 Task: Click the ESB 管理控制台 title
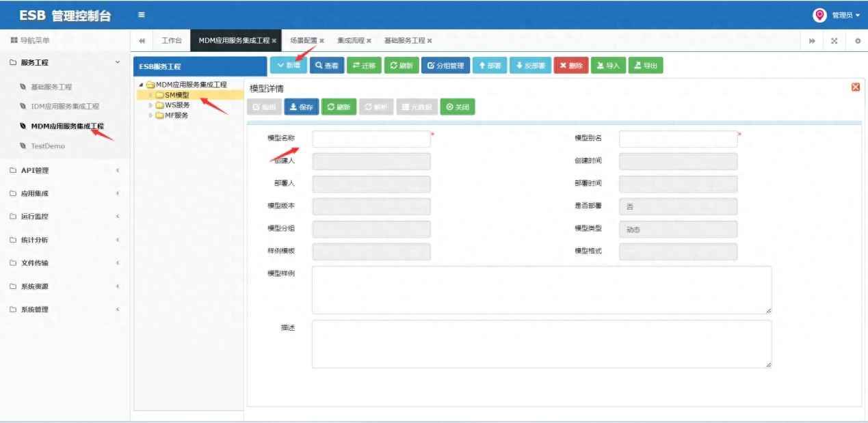(x=65, y=15)
